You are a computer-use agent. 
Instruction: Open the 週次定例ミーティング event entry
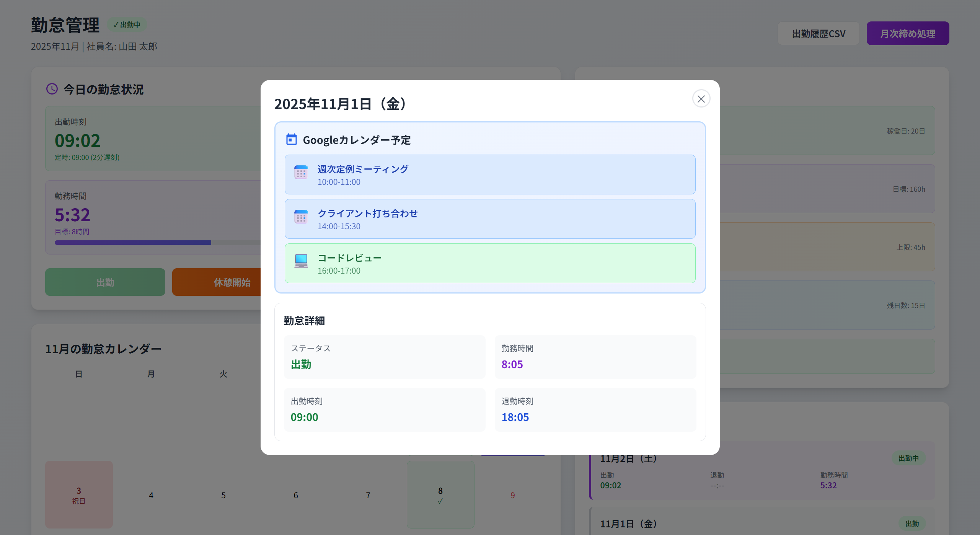[x=490, y=175]
